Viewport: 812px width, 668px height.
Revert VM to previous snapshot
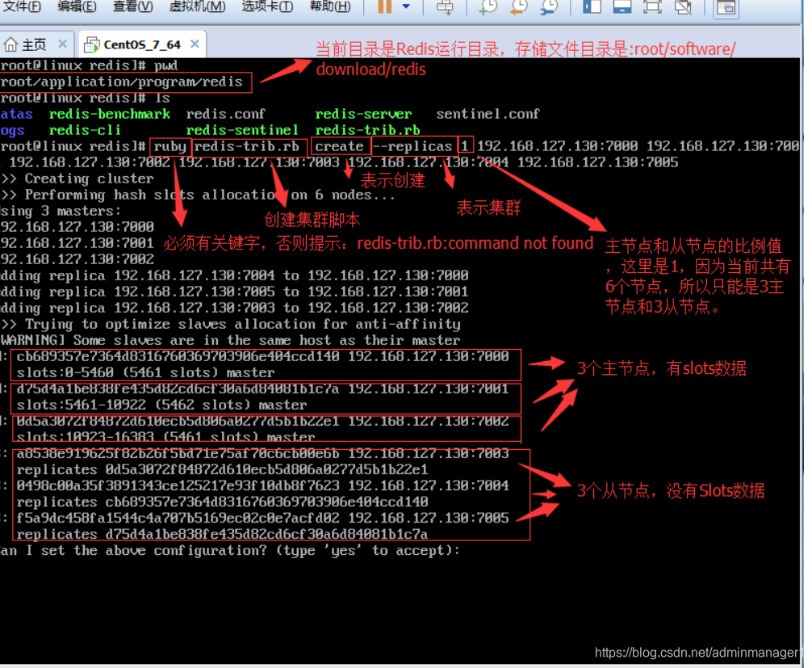click(518, 6)
